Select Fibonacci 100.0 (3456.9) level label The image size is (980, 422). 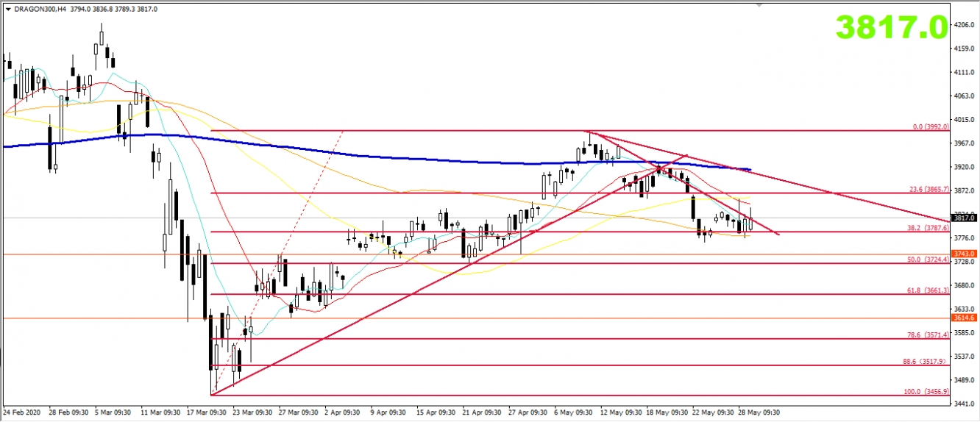pos(928,392)
